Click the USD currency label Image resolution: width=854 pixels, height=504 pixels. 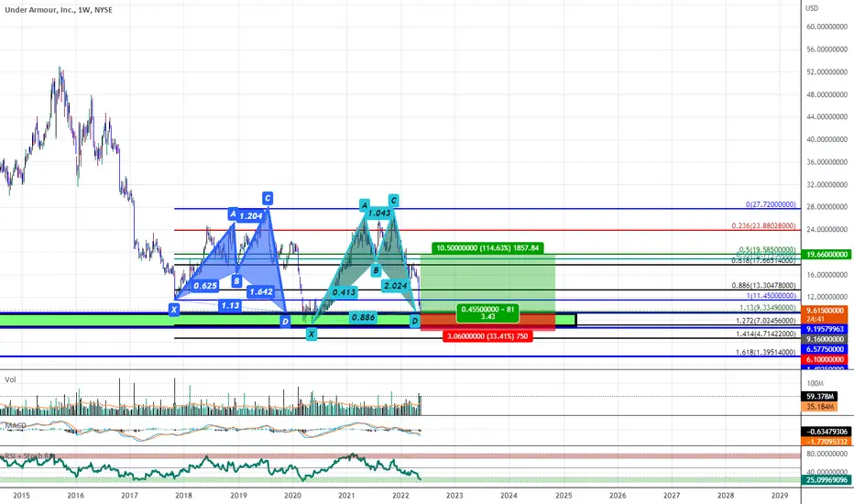(812, 8)
